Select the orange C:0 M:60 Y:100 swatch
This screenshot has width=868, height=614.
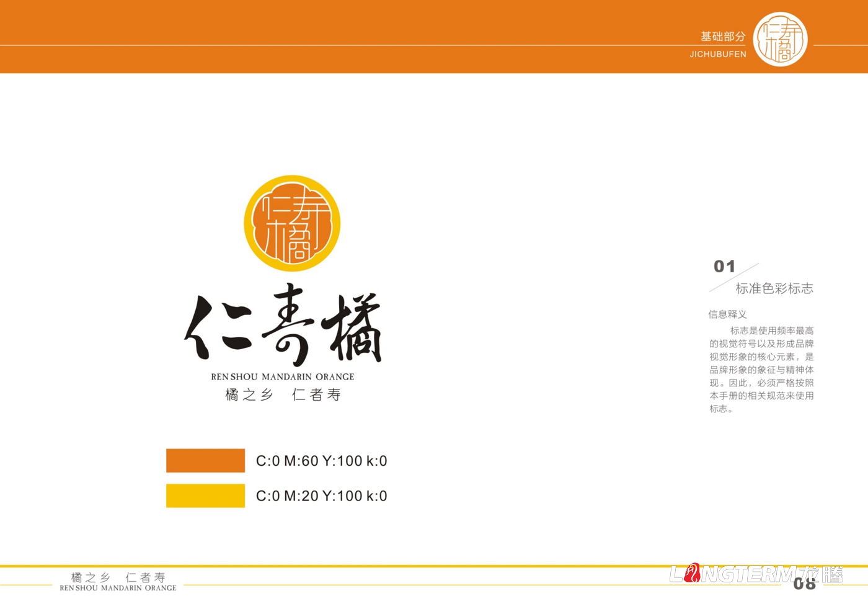[x=206, y=460]
